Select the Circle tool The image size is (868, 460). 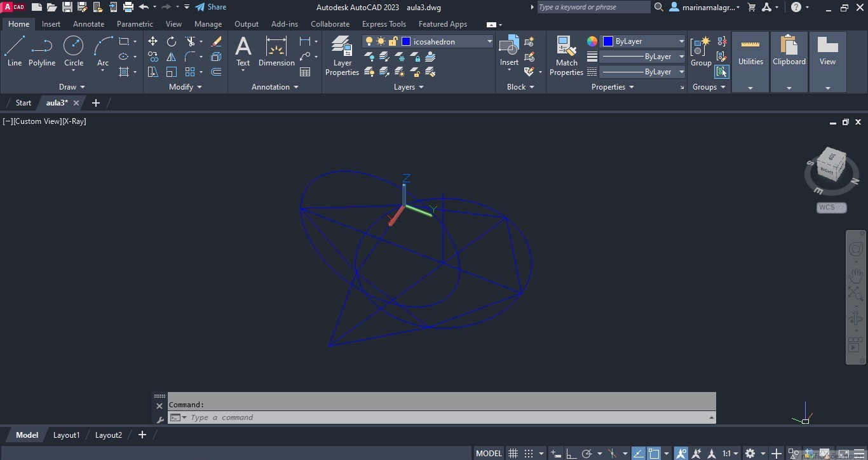[x=74, y=51]
